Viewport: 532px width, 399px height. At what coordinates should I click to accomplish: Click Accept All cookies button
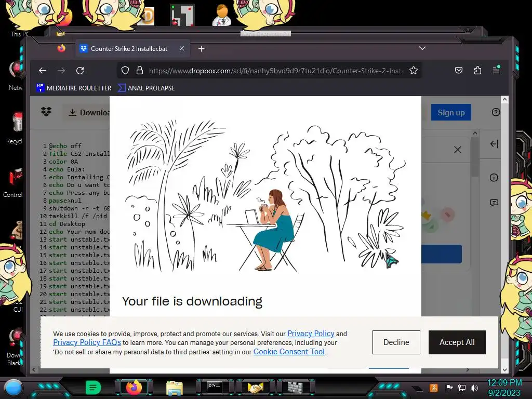[457, 342]
